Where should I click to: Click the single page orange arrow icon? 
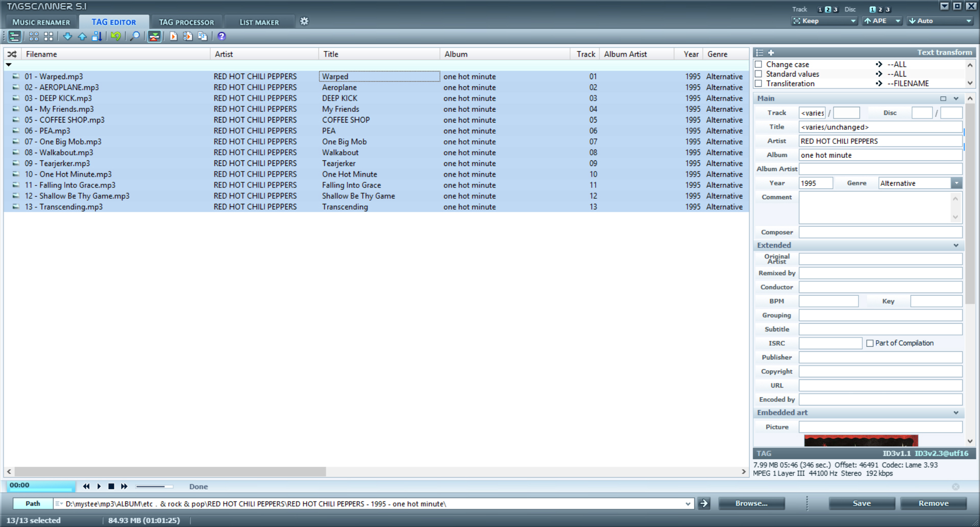pyautogui.click(x=174, y=36)
